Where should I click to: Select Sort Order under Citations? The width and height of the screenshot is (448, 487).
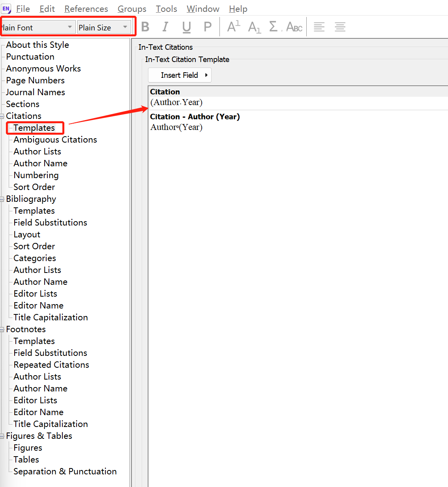tap(34, 187)
